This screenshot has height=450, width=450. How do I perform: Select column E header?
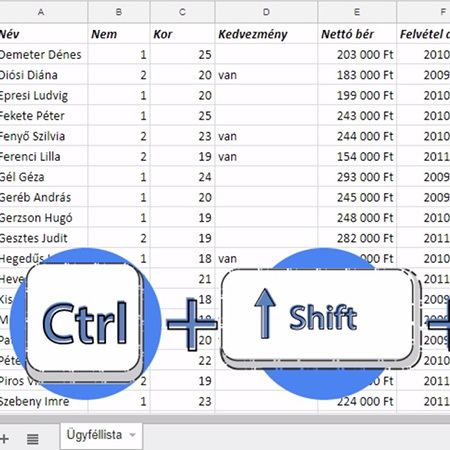(357, 12)
